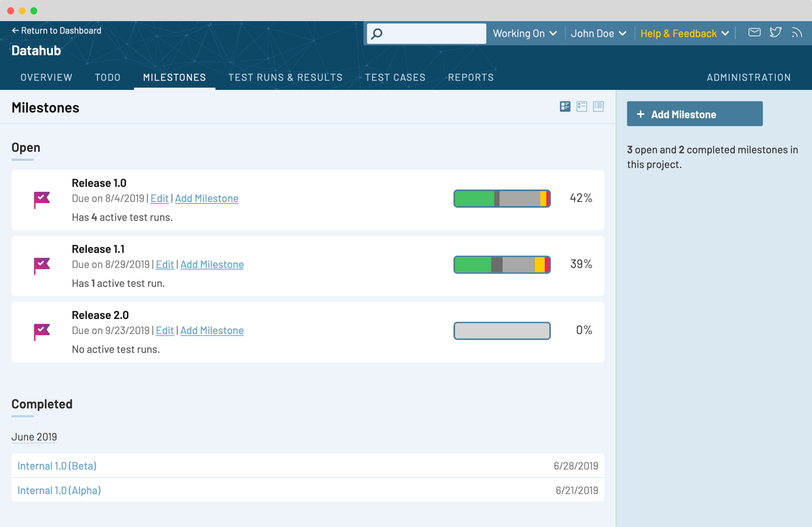Viewport: 812px width, 527px height.
Task: Click the Datahub project name
Action: click(x=36, y=51)
